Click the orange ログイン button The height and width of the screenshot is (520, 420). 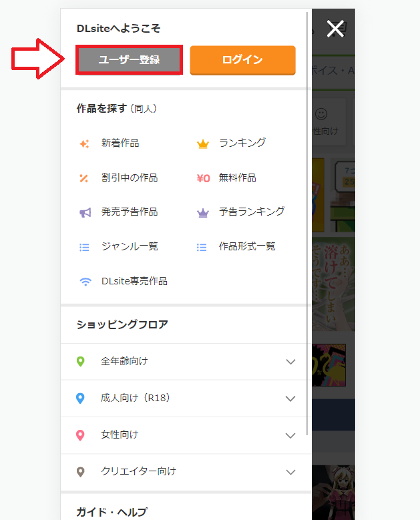click(242, 60)
